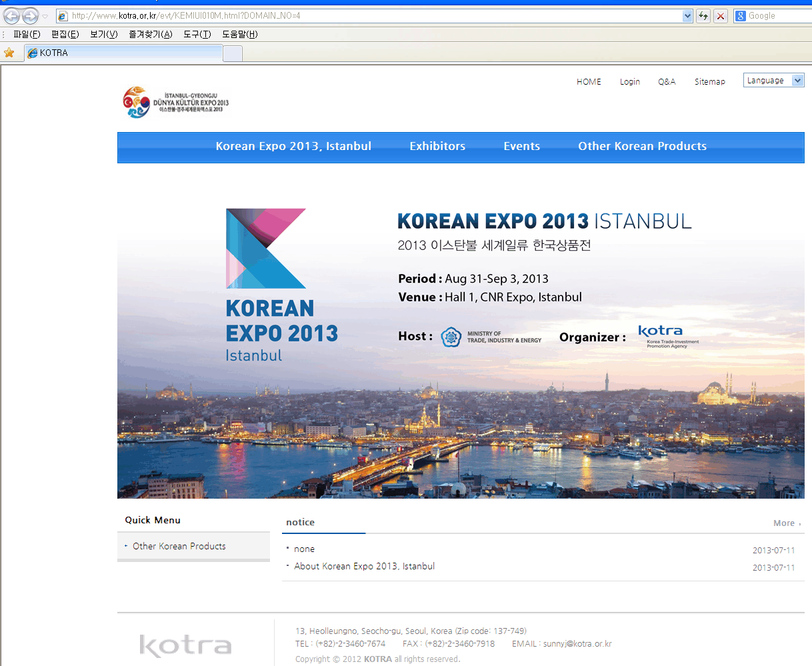
Task: Click the Period Aug 31-Sep 3, 2013 text
Action: (473, 279)
